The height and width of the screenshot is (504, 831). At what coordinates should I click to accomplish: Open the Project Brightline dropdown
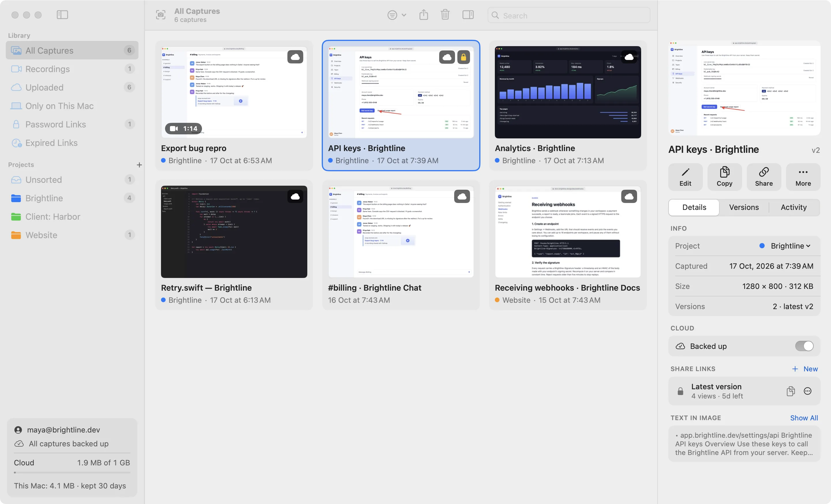(785, 246)
